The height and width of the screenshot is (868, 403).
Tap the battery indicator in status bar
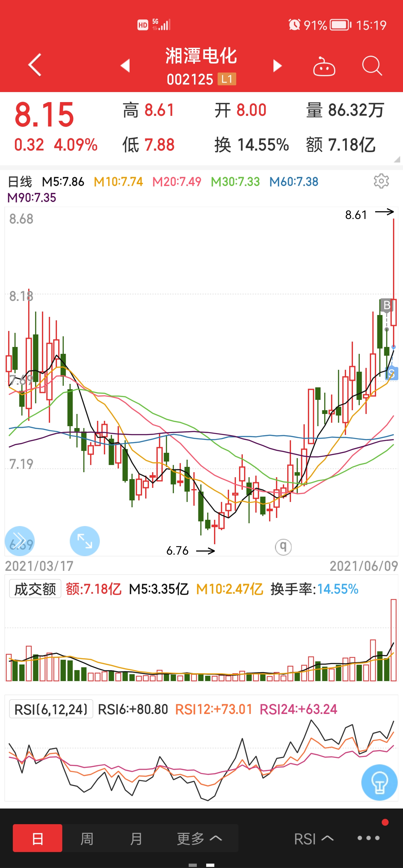point(340,25)
